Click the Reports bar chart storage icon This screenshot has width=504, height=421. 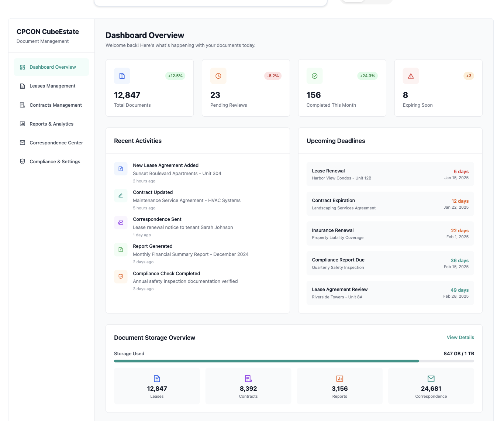click(339, 379)
